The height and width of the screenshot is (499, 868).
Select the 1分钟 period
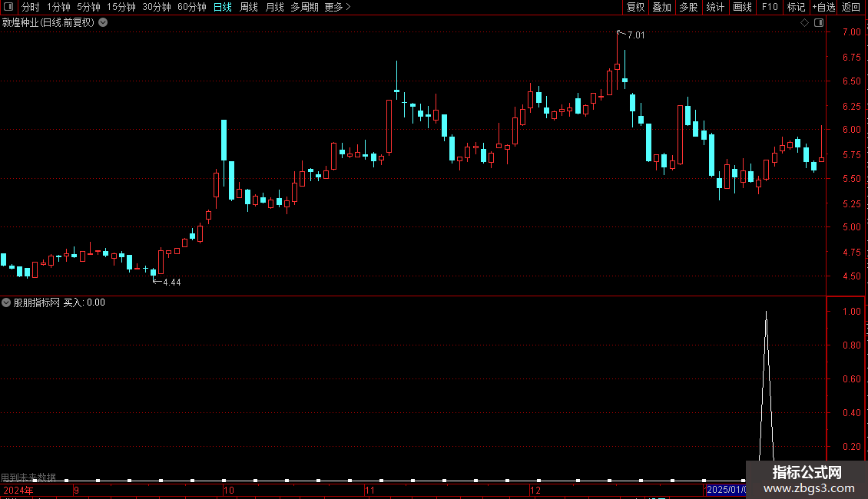click(x=58, y=7)
